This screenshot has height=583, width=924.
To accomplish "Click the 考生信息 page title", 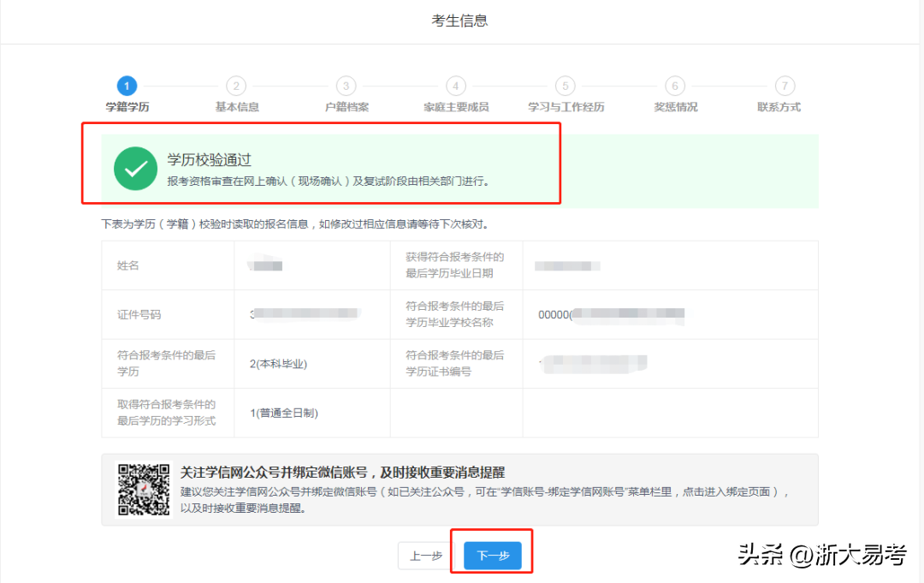I will pos(459,21).
